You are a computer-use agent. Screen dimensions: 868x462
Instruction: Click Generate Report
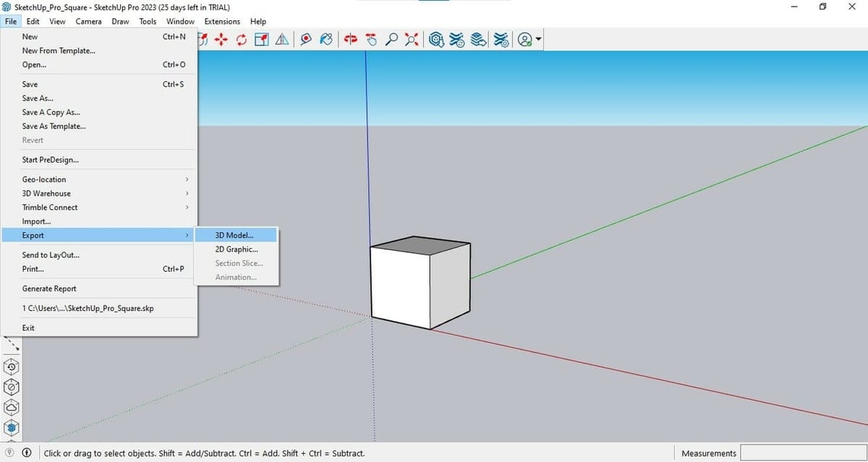point(49,288)
